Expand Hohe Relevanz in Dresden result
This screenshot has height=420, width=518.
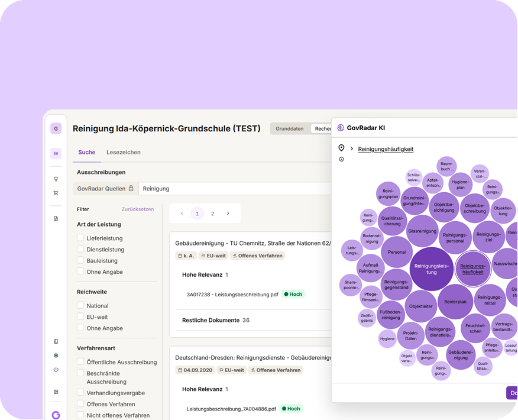205,389
